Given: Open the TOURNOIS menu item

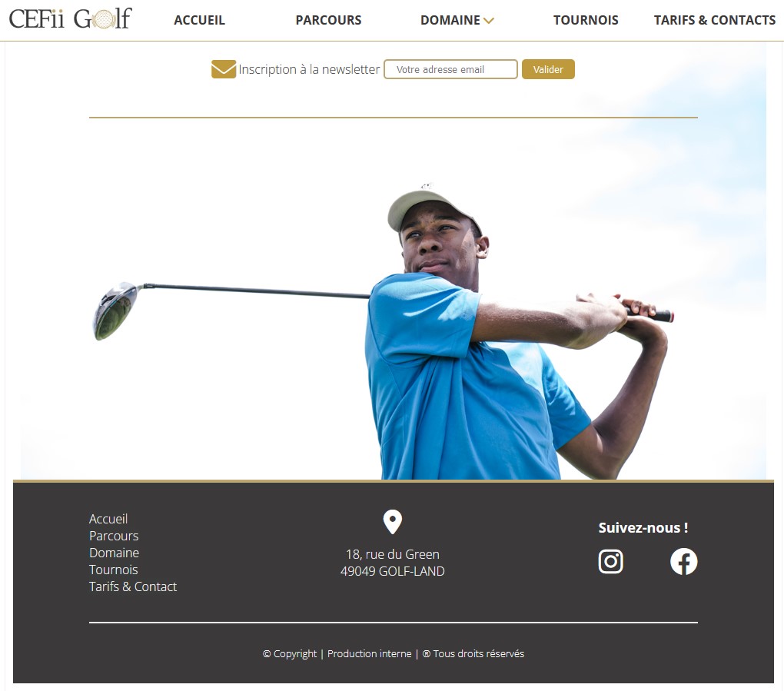Looking at the screenshot, I should 586,20.
